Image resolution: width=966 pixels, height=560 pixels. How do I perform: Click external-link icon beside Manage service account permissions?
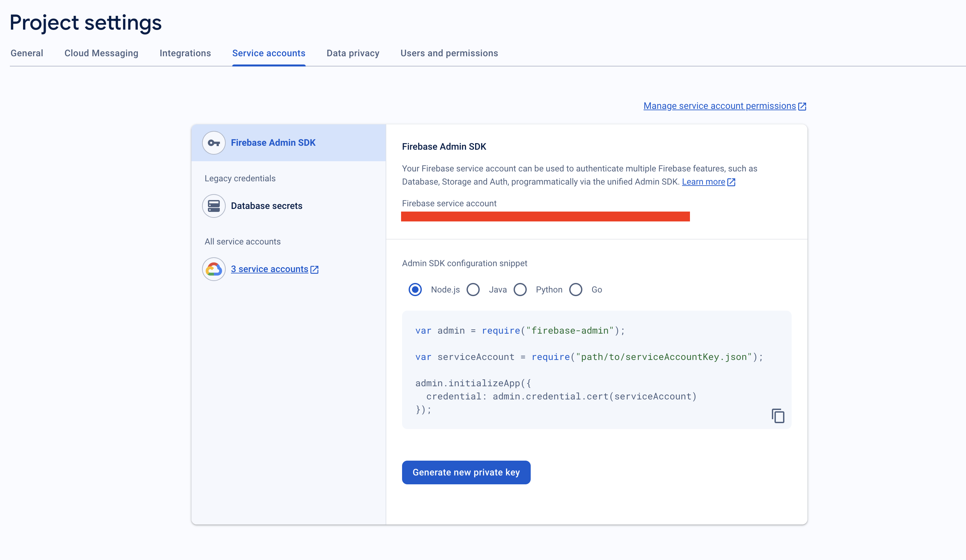pos(802,107)
